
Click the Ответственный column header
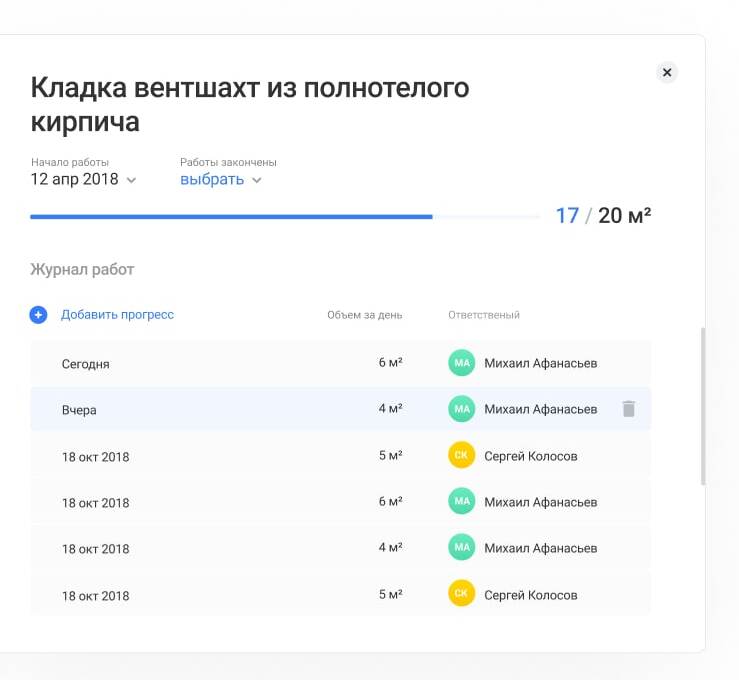pyautogui.click(x=483, y=315)
